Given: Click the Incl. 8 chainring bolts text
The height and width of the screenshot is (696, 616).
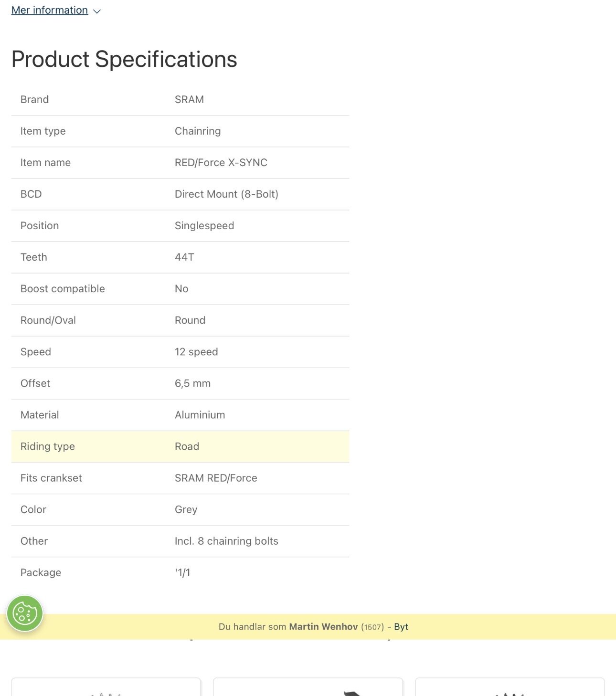Looking at the screenshot, I should 226,541.
